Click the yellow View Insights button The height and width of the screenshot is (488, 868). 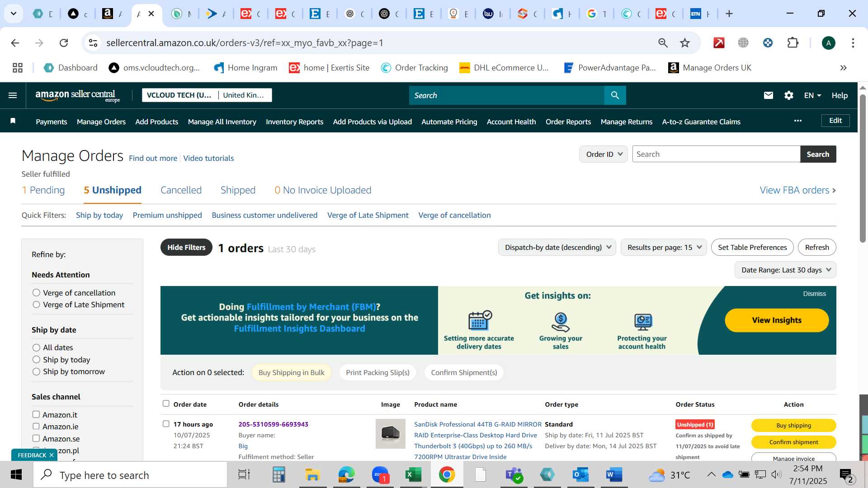point(777,320)
